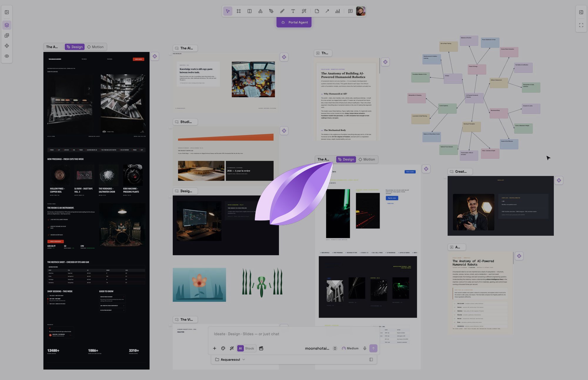
Task: Toggle microphone voice input in chat box
Action: (365, 348)
